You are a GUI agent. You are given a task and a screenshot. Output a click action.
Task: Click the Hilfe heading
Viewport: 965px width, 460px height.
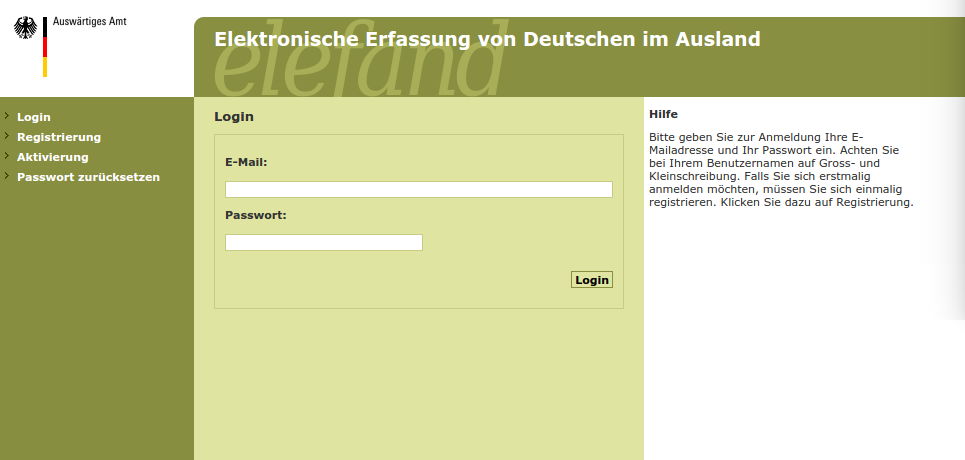tap(663, 114)
